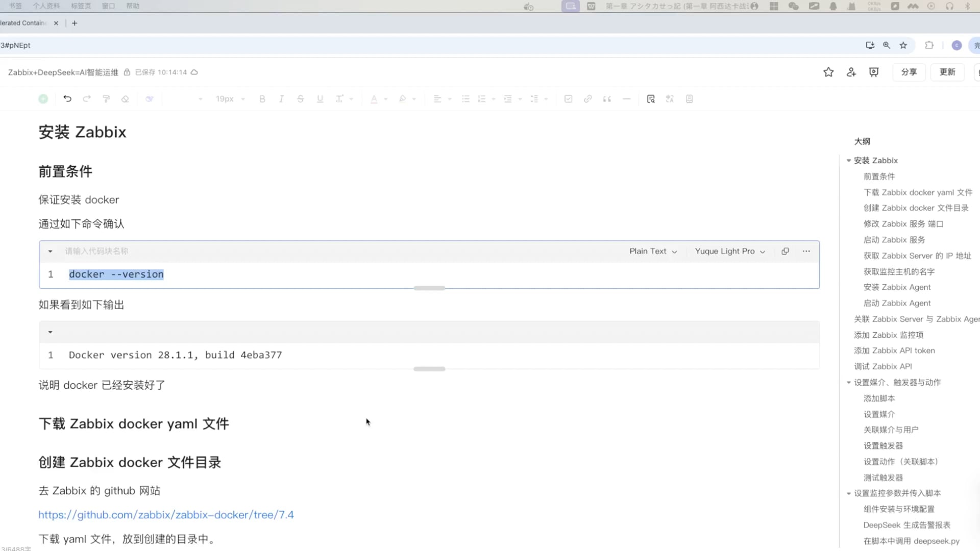980x551 pixels.
Task: Open the 窗口 menu in menu bar
Action: coord(108,6)
